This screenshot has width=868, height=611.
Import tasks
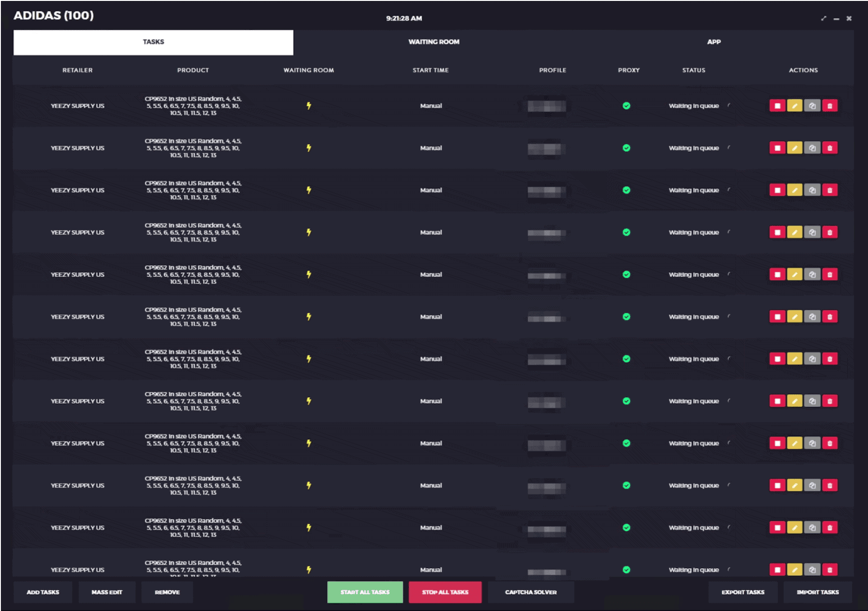point(818,592)
